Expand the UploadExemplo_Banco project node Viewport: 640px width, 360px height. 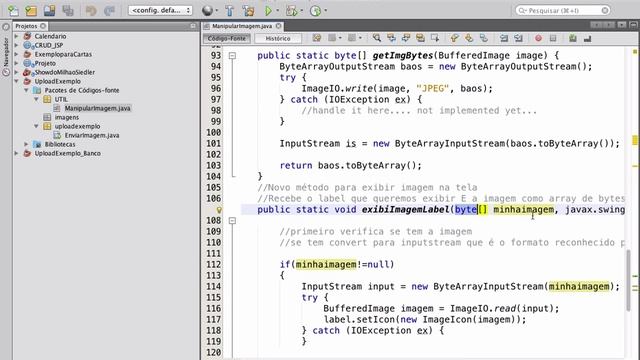click(17, 153)
